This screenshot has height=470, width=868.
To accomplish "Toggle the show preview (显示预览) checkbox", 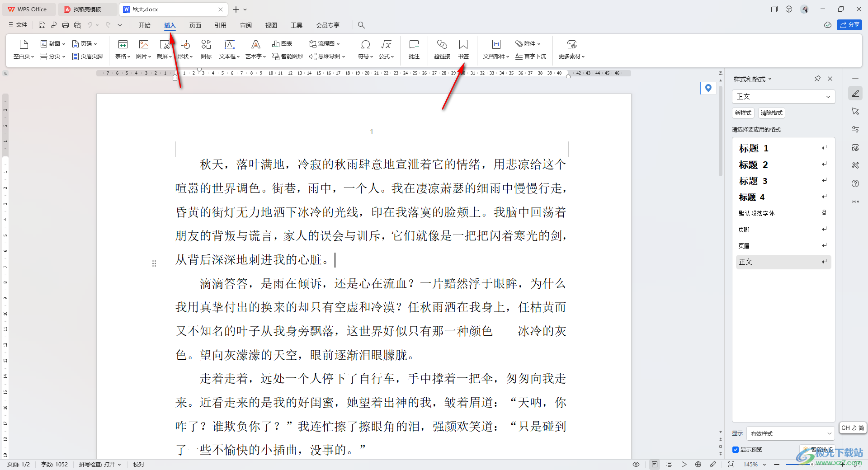I will [x=736, y=450].
